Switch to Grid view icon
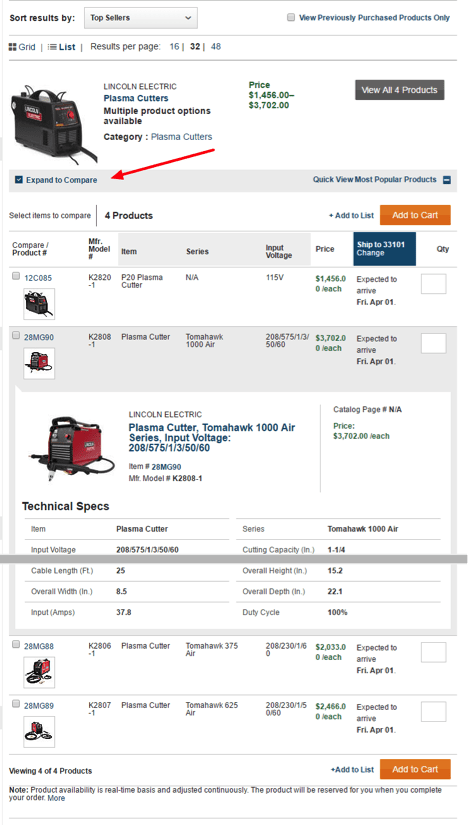Screen dimensions: 468x825 (13, 47)
